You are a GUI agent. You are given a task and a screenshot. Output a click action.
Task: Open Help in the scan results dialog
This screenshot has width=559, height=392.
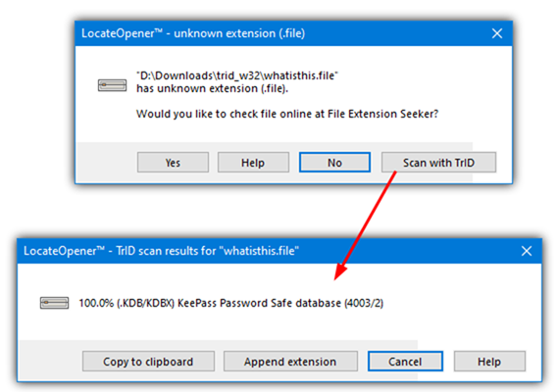click(489, 362)
